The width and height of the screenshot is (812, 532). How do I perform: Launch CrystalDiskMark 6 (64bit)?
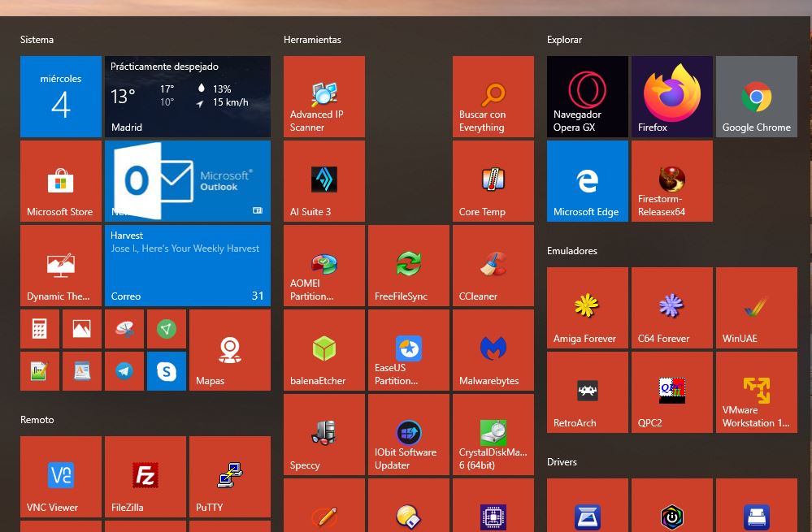click(x=493, y=435)
